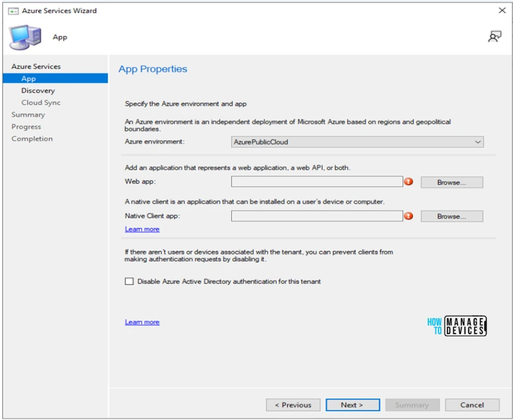Open the Azure environment dropdown

357,142
